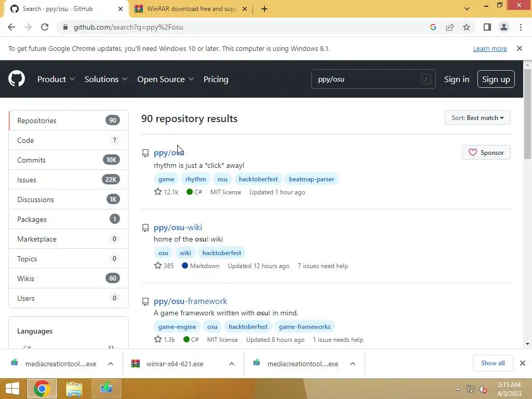Dismiss the Chrome update notice with its X
The height and width of the screenshot is (399, 532).
coord(519,48)
